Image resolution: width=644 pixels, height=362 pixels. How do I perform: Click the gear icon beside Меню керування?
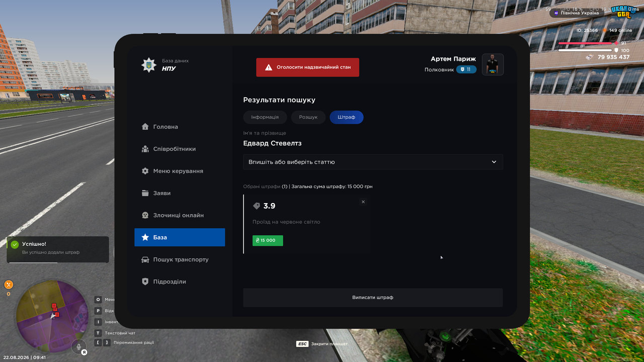pos(145,171)
